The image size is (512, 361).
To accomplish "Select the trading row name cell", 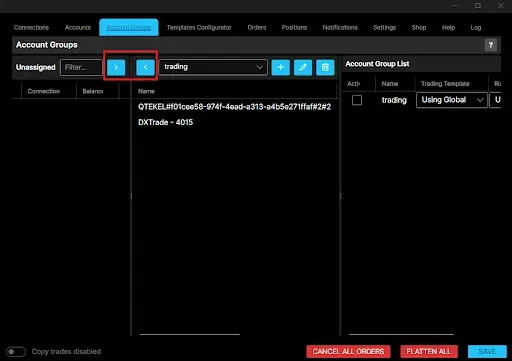I will [x=394, y=100].
